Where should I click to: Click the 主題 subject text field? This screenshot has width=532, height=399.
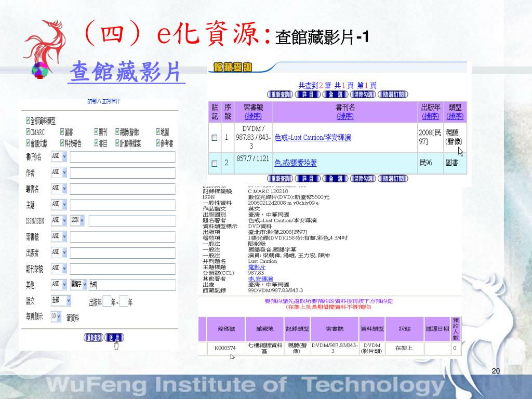[123, 205]
